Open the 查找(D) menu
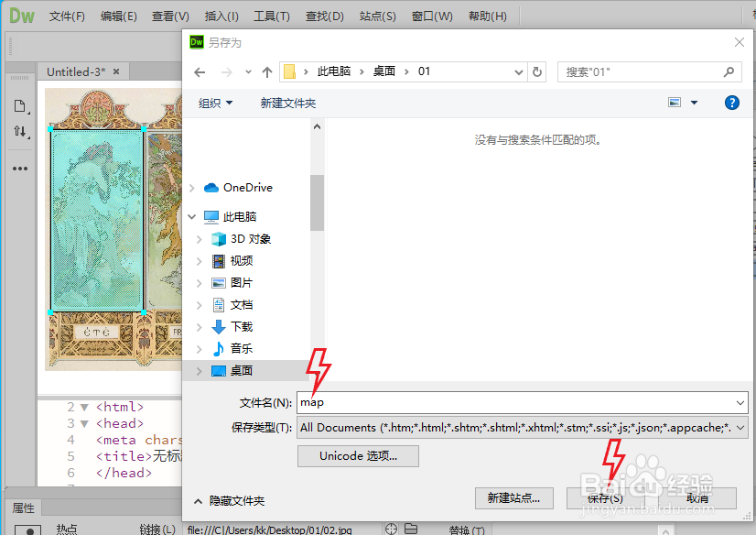This screenshot has height=535, width=756. pyautogui.click(x=325, y=16)
